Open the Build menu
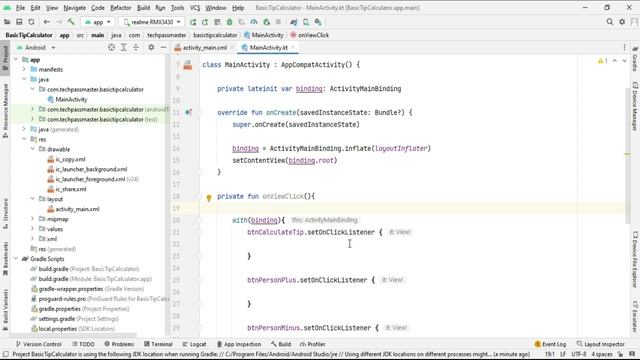 tap(143, 8)
